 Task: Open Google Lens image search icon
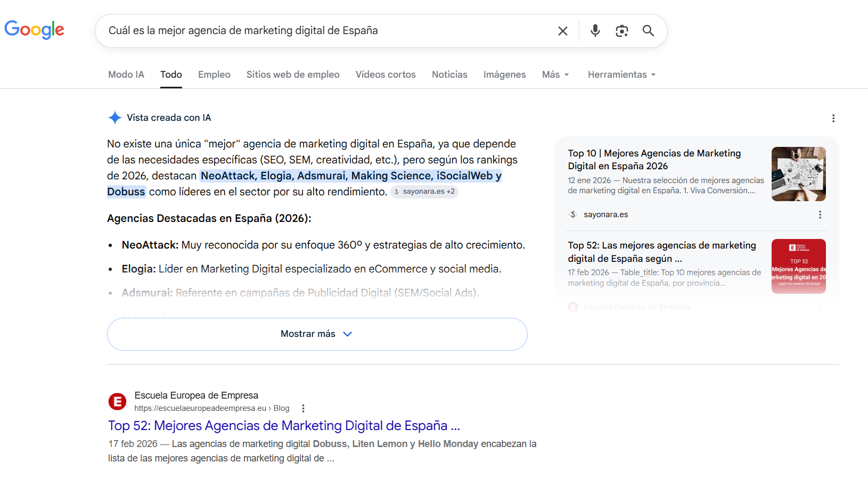[621, 31]
